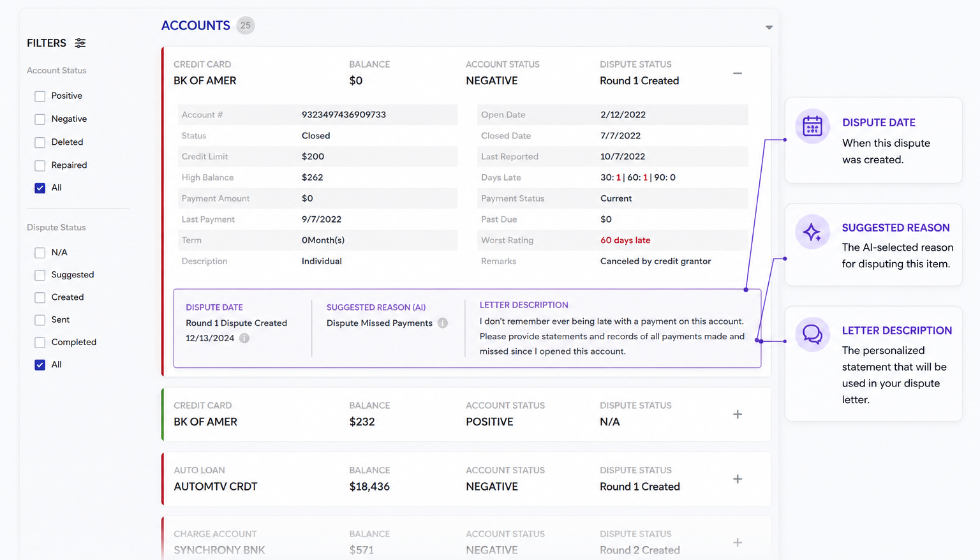Click the filters slider icon
This screenshot has width=980, height=560.
80,43
